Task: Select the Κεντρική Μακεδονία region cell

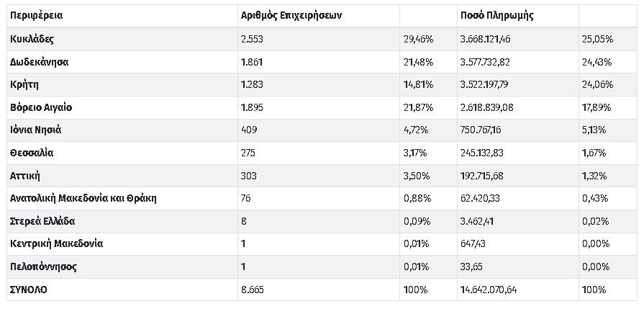Action: pyautogui.click(x=57, y=243)
